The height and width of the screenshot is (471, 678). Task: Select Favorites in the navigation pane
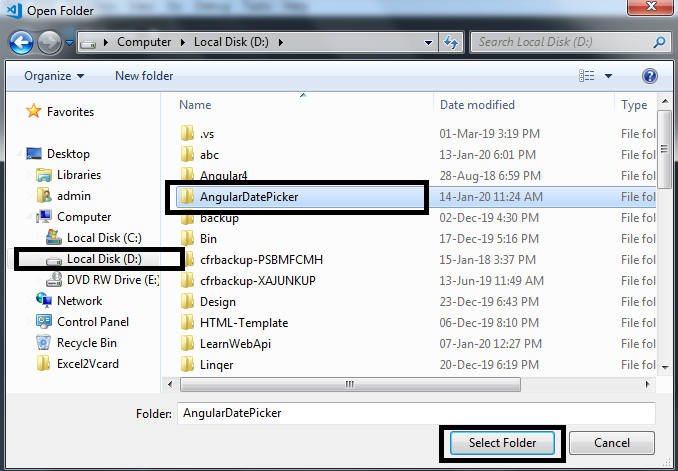pyautogui.click(x=70, y=112)
